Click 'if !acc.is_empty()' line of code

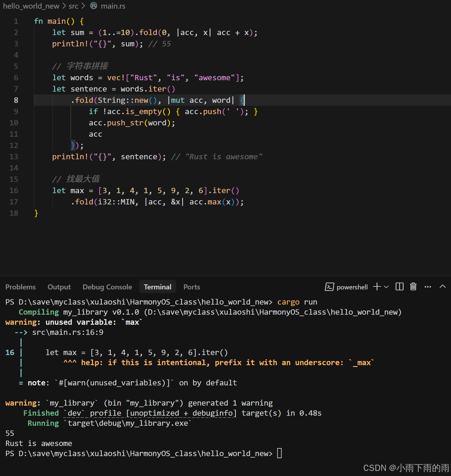pyautogui.click(x=173, y=111)
